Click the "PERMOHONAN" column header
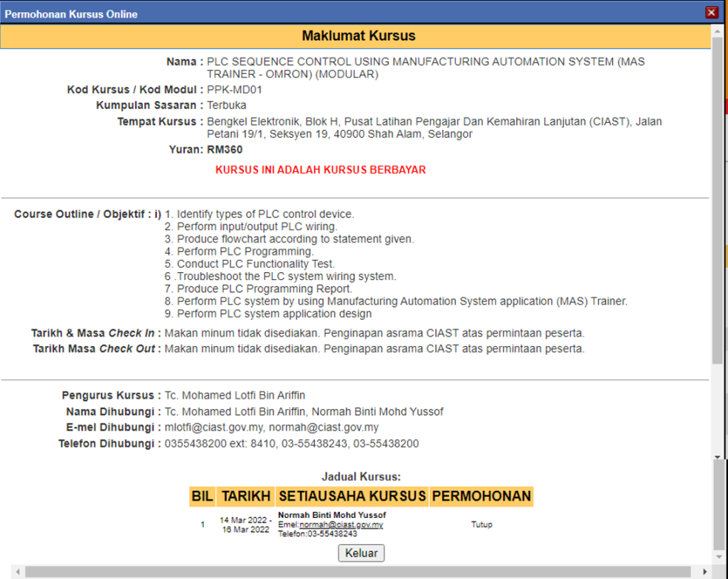The width and height of the screenshot is (728, 579). 481,497
